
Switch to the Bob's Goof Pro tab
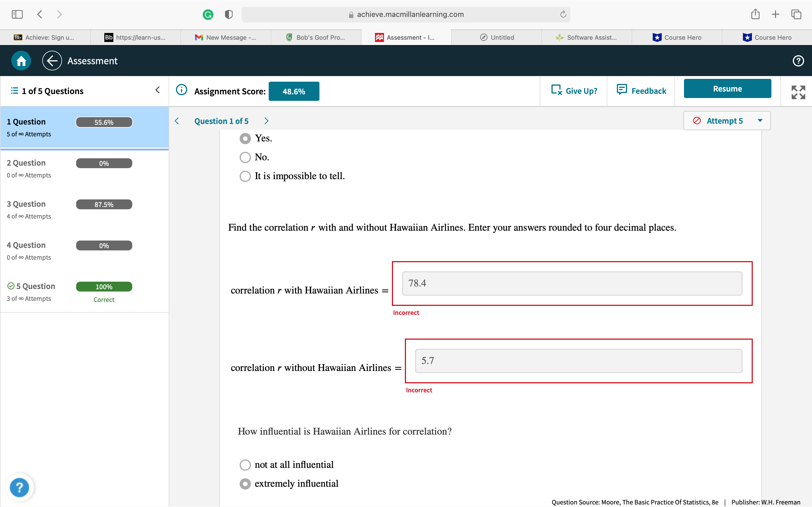[316, 37]
